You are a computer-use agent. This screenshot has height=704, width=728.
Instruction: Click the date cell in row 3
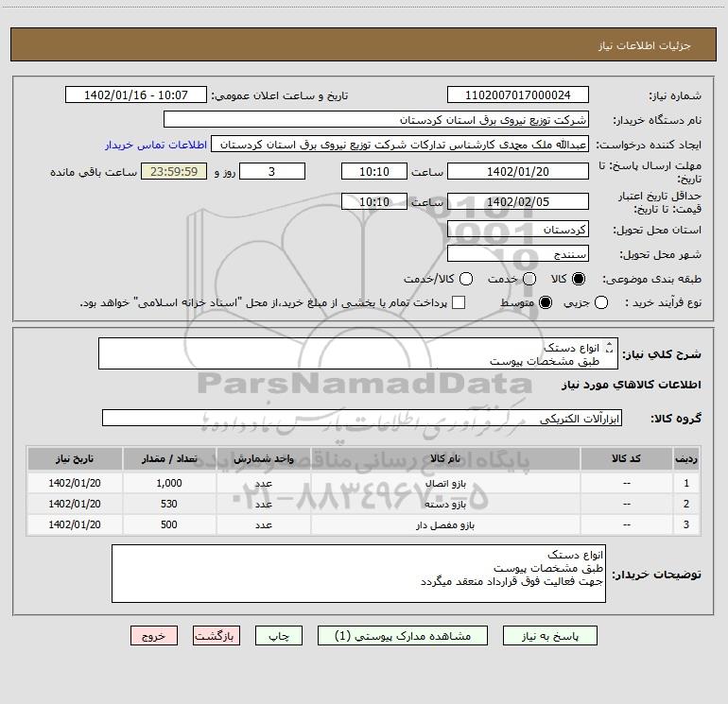[x=75, y=524]
